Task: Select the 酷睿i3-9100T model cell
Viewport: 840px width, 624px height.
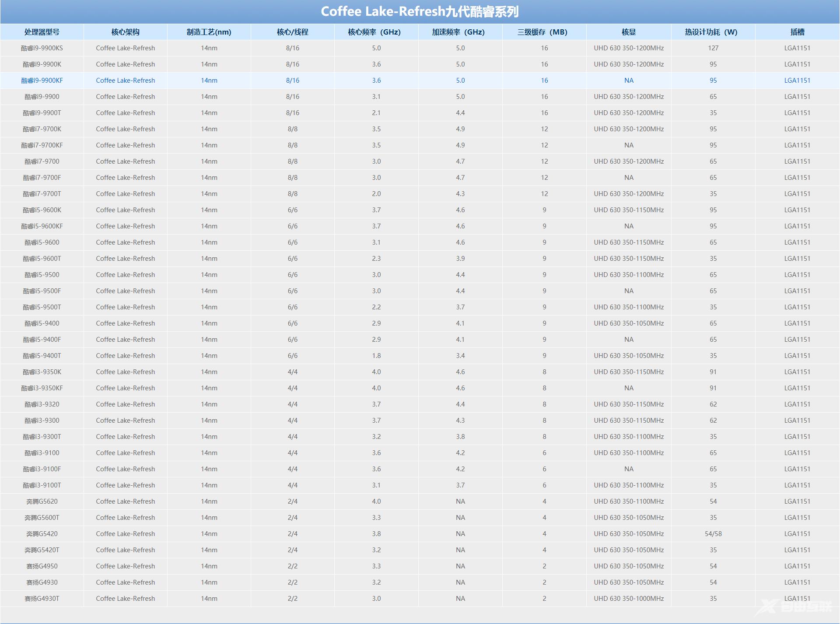Action: click(x=42, y=485)
